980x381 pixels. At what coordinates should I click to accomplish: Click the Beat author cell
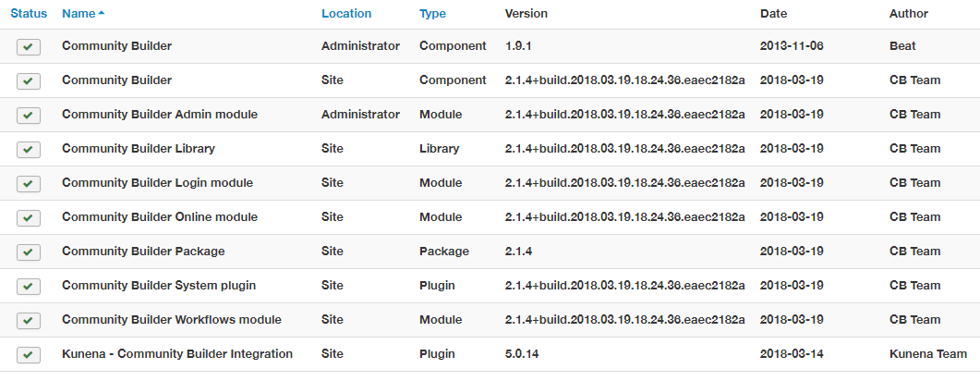[901, 46]
